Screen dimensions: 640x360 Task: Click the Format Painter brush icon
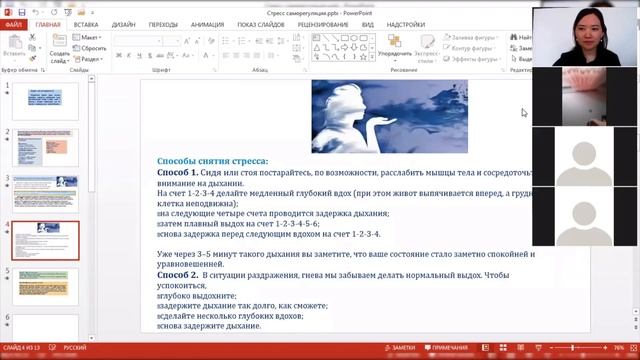pyautogui.click(x=32, y=59)
